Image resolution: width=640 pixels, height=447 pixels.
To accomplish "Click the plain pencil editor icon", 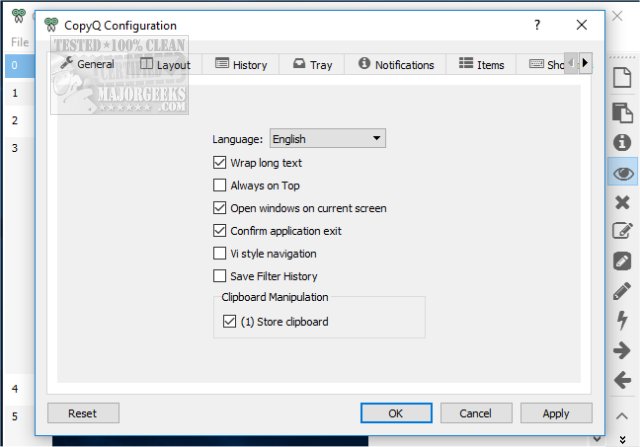I will point(622,291).
